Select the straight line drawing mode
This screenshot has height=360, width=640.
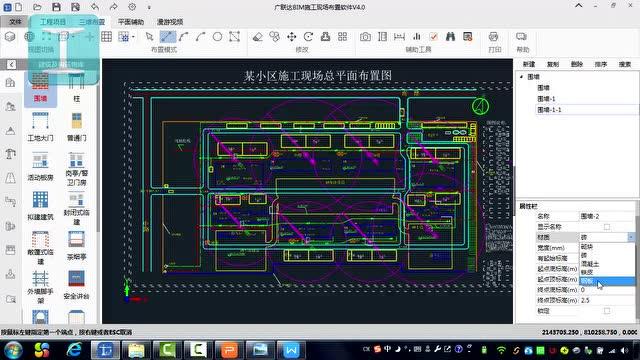[x=167, y=37]
